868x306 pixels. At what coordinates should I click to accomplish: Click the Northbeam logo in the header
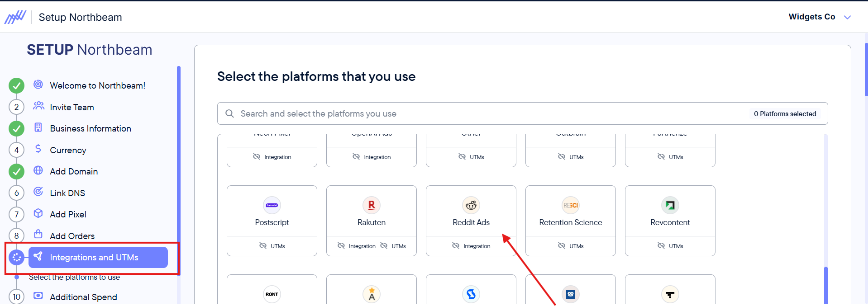(x=15, y=17)
